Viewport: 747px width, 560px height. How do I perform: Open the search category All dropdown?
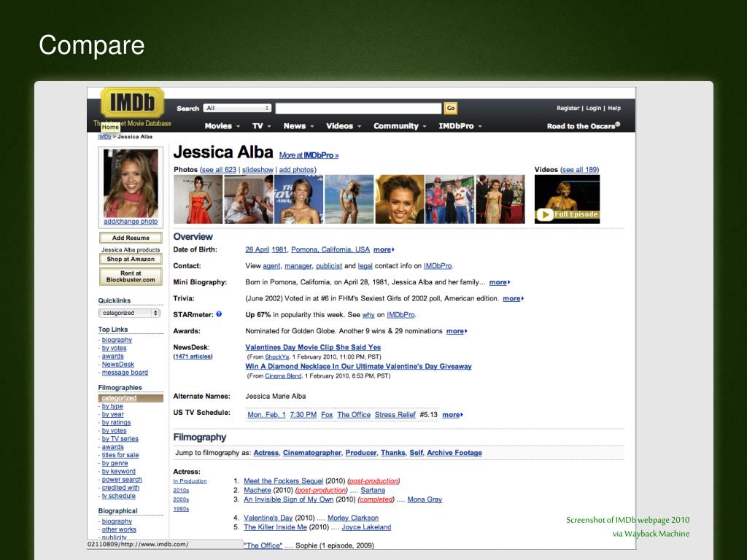237,108
